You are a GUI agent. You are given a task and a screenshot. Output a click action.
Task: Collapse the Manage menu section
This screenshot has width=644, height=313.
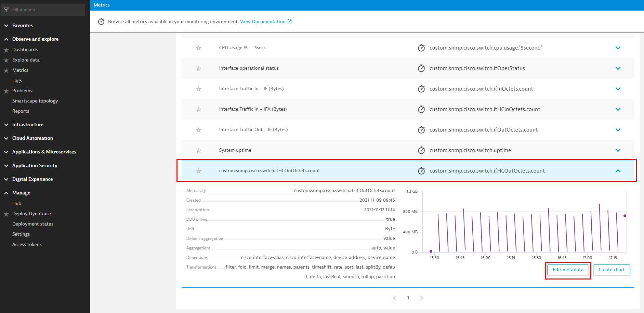6,193
